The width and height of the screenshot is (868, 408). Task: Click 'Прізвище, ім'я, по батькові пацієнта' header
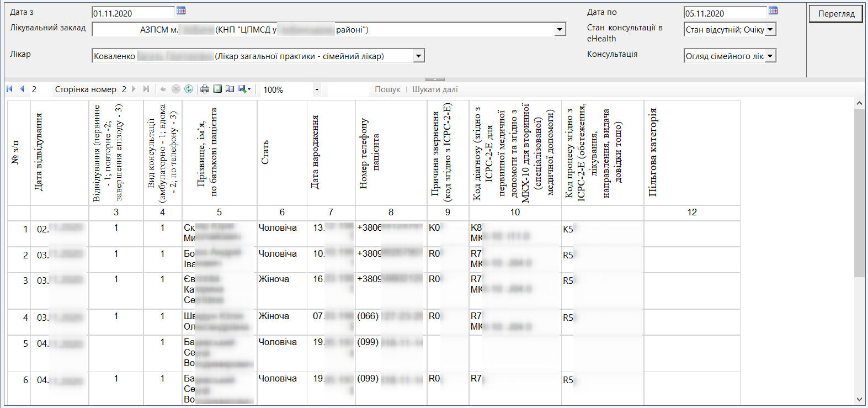click(219, 152)
